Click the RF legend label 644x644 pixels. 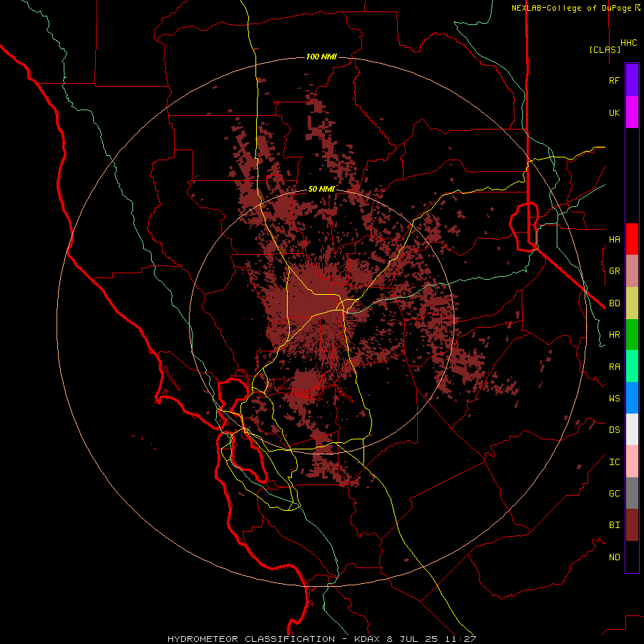(x=614, y=80)
